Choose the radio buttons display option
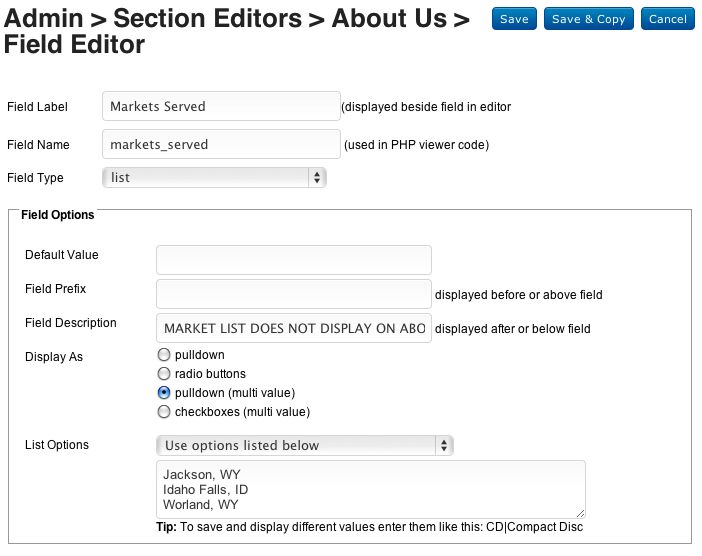702x556 pixels. pos(164,374)
